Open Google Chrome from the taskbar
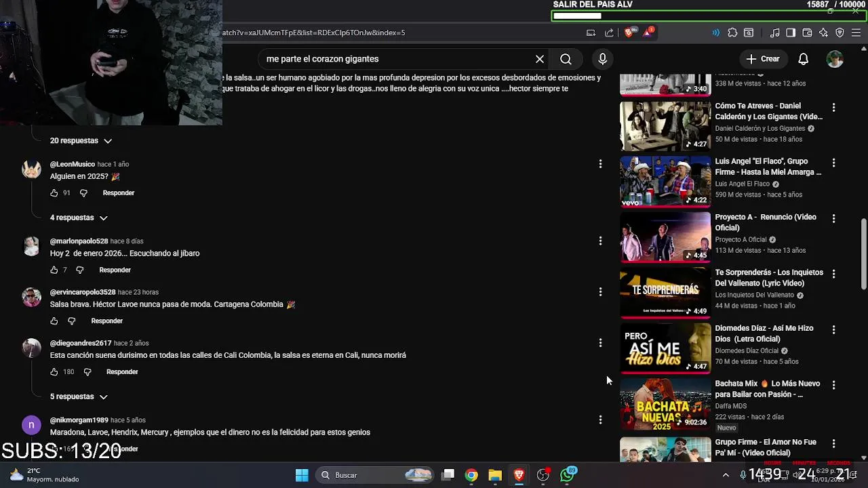 click(x=471, y=475)
